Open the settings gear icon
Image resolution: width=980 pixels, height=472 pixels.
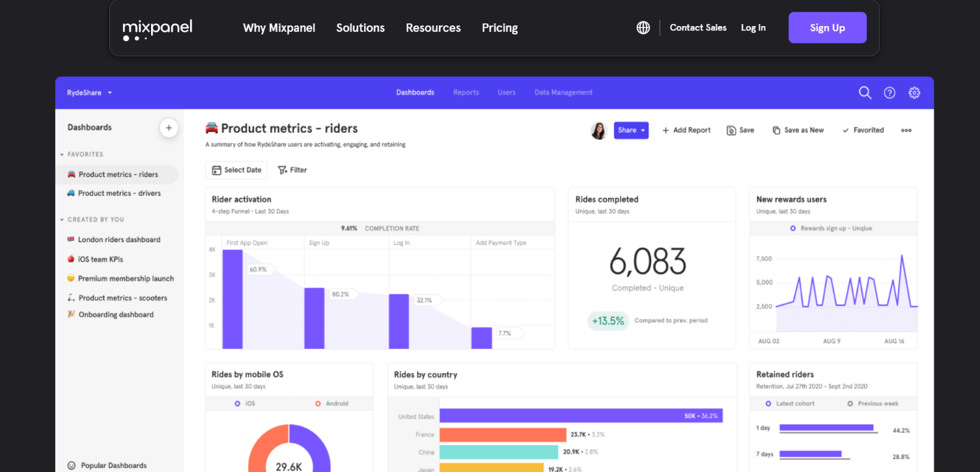click(914, 92)
